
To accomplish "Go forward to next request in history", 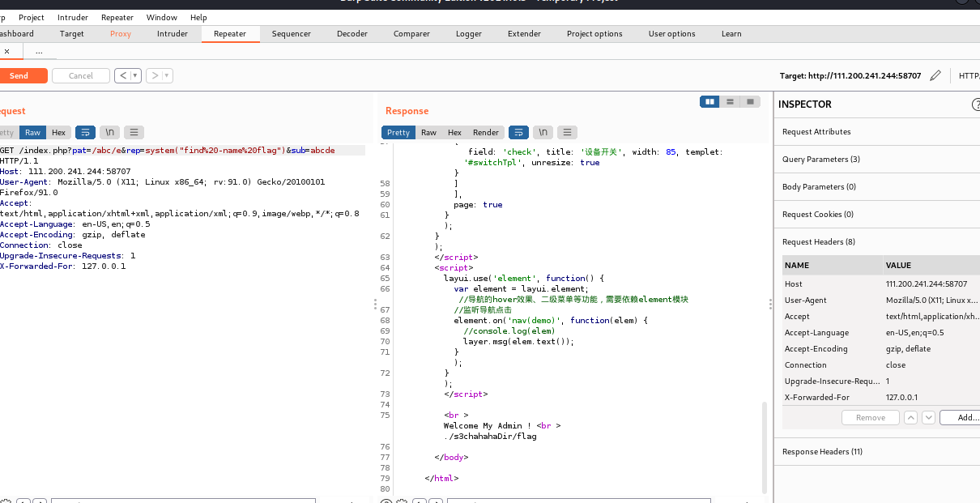I will click(154, 75).
